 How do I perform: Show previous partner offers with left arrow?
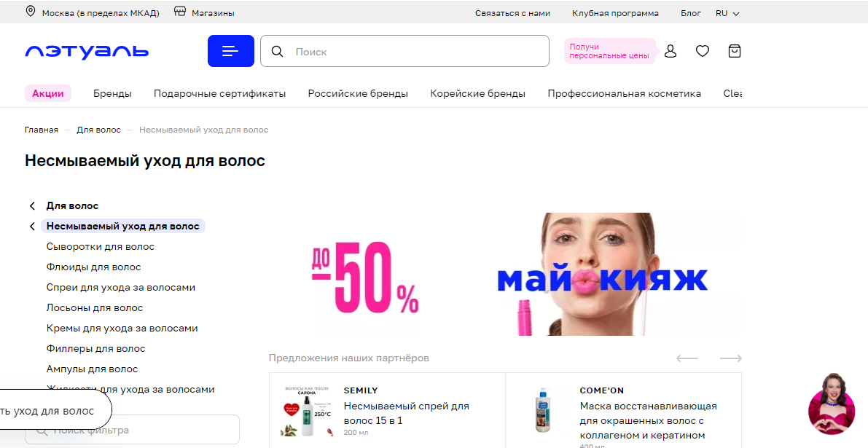[x=687, y=358]
